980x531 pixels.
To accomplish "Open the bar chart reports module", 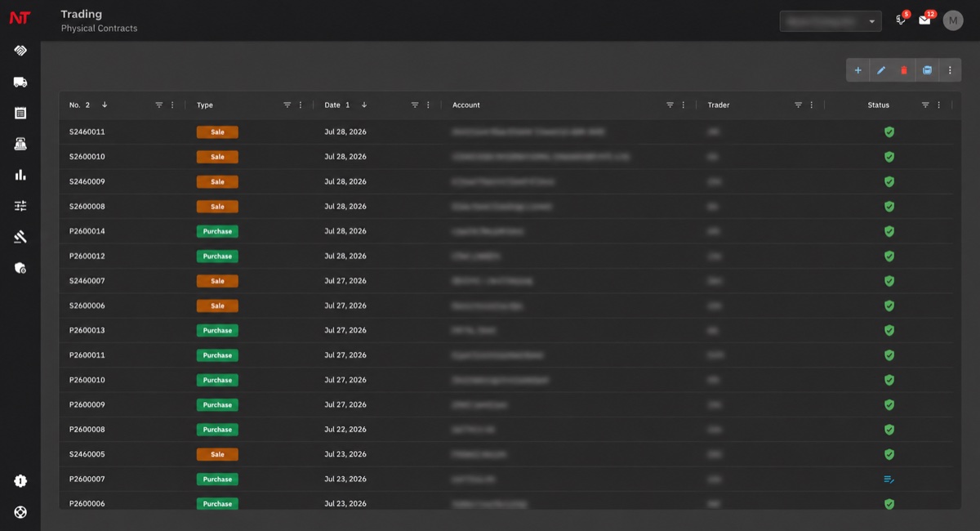I will tap(20, 175).
